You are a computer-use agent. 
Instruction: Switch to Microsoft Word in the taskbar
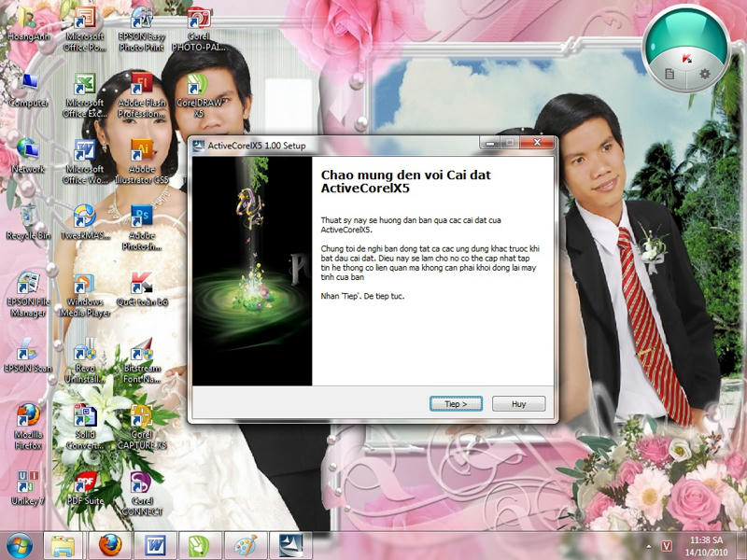[x=155, y=544]
